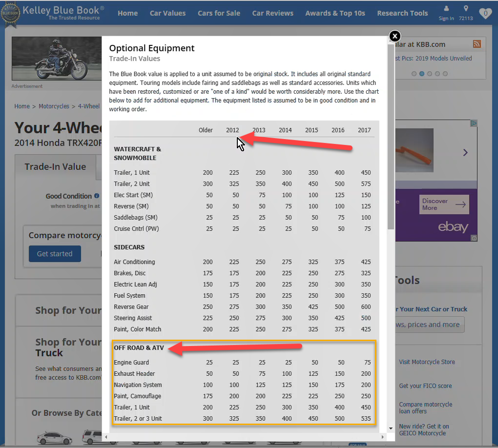This screenshot has height=448, width=498.
Task: Click the Kelley Blue Book logo
Action: click(x=52, y=13)
